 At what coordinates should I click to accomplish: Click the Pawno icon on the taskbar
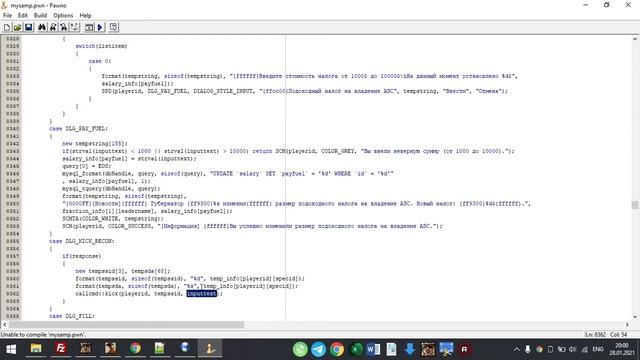(x=210, y=349)
